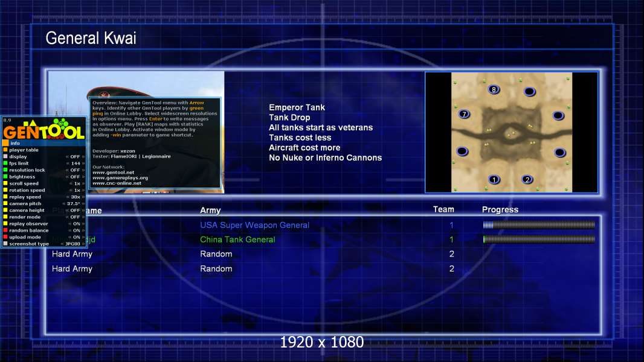Click the GenTool logo

click(x=44, y=129)
